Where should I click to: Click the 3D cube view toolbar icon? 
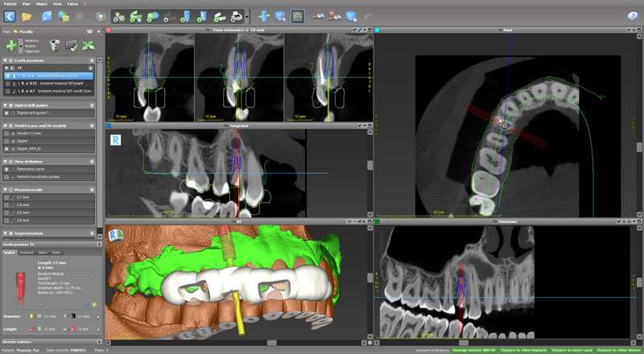[281, 15]
